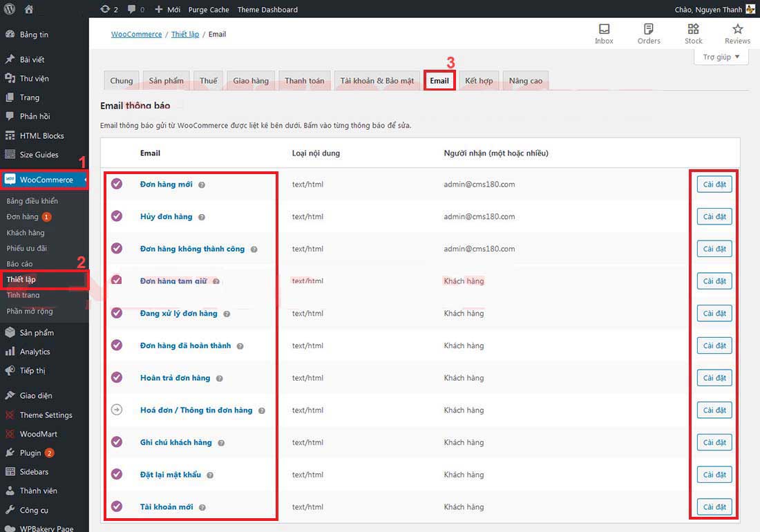Image resolution: width=760 pixels, height=532 pixels.
Task: Switch to Tài khoản & Bảo mật tab
Action: click(x=377, y=80)
